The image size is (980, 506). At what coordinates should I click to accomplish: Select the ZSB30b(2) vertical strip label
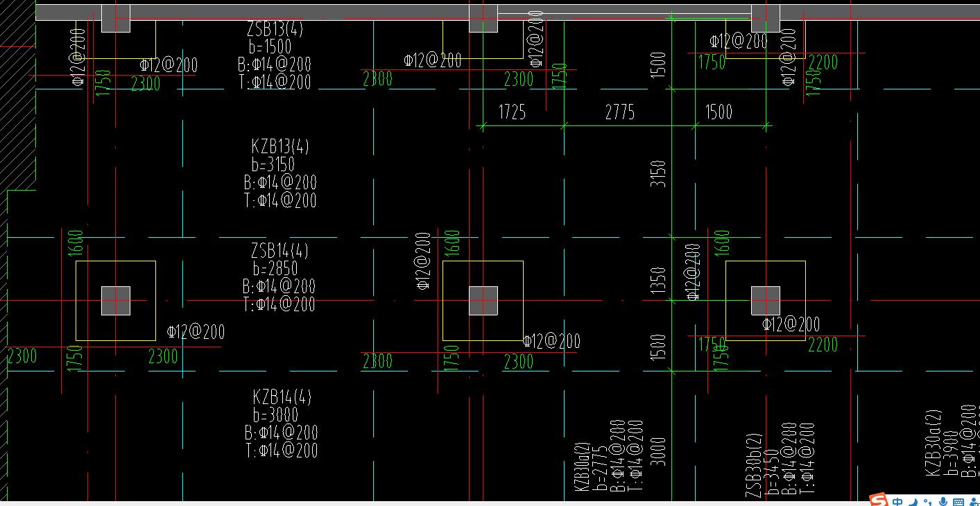pos(754,464)
